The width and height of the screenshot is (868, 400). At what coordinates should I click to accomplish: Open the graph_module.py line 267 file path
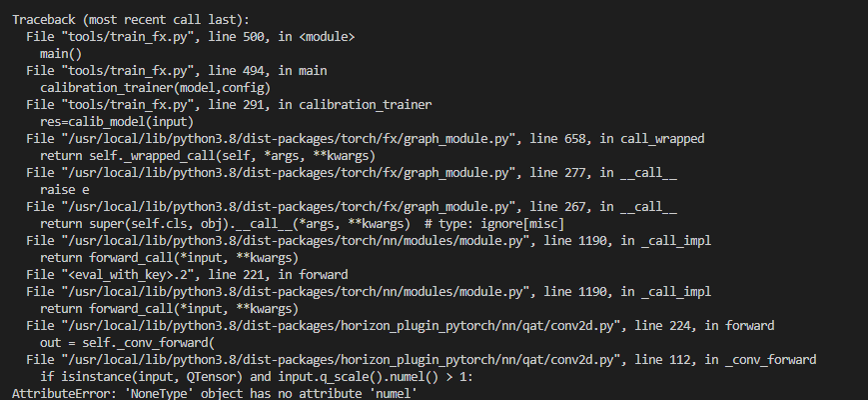289,207
